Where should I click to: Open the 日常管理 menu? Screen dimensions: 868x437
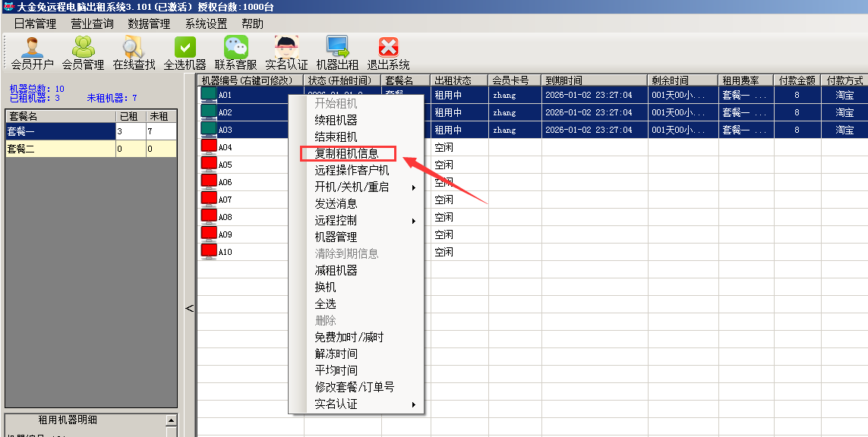click(35, 24)
